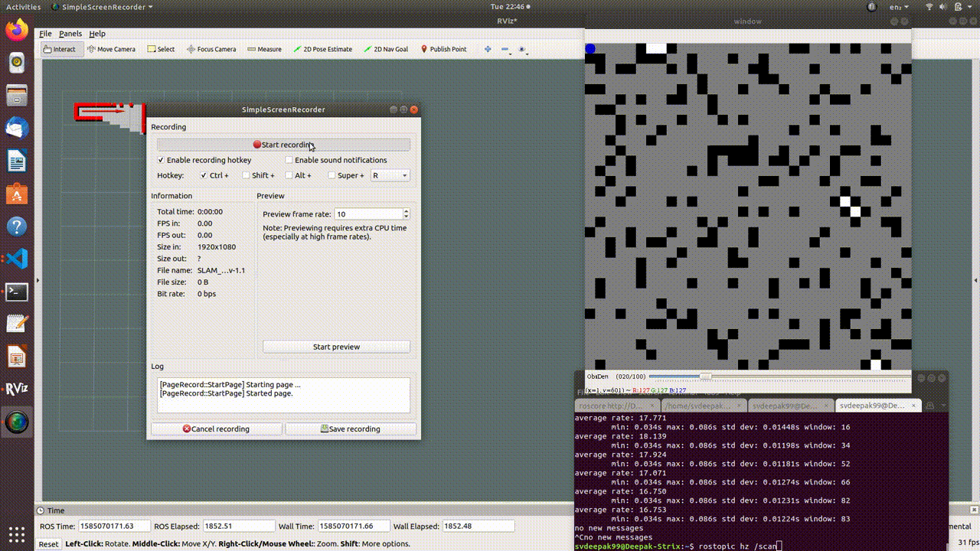
Task: Select the 2D Pose Estimate tool
Action: [322, 49]
